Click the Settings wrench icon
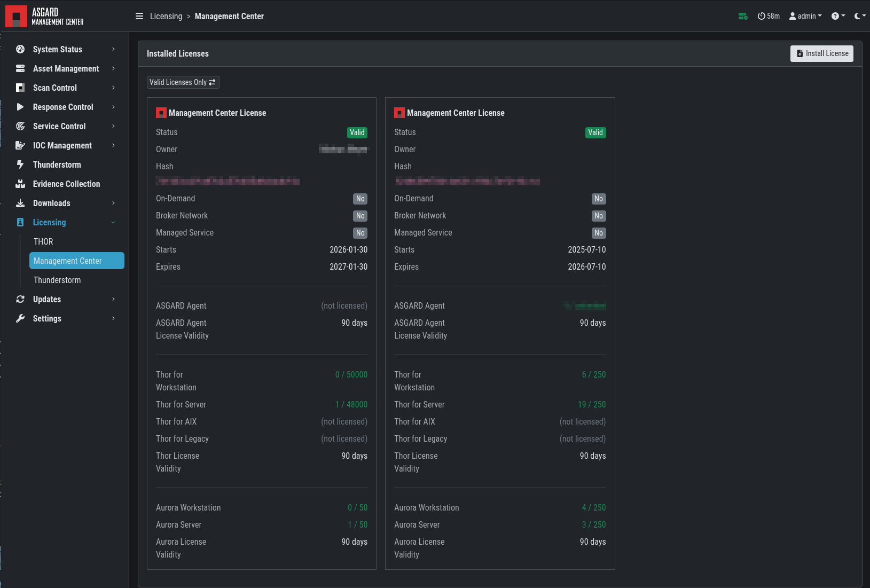The width and height of the screenshot is (870, 588). [x=20, y=318]
